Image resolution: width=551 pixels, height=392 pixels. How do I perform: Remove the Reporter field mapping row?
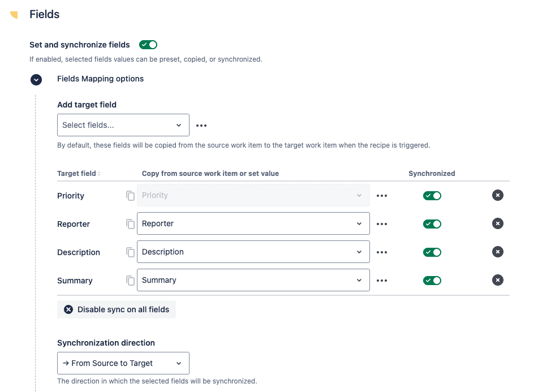click(497, 224)
